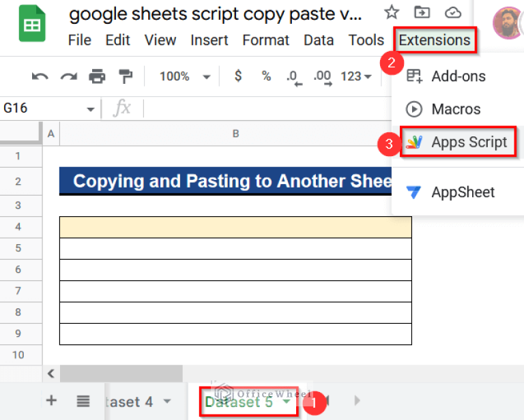Select cell B5

tap(235, 249)
